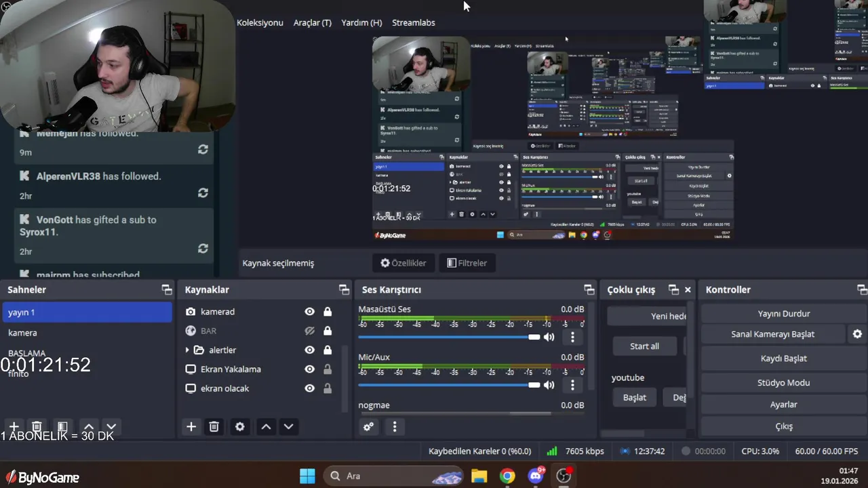Viewport: 868px width, 488px height.
Task: Click Yeni hedef button
Action: coord(647,316)
